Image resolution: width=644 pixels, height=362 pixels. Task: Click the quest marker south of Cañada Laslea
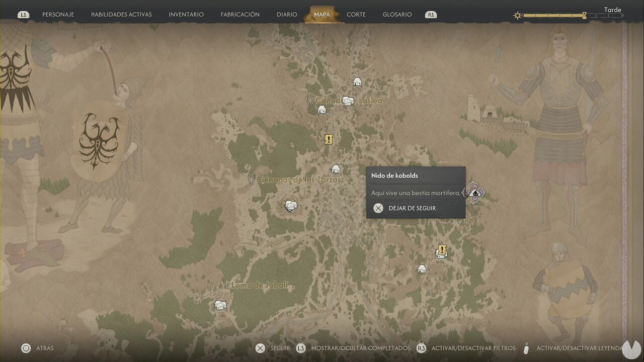click(x=329, y=139)
